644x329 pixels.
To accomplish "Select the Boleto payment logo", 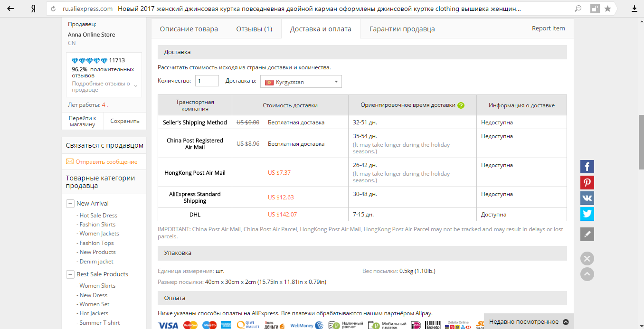I will (x=433, y=325).
